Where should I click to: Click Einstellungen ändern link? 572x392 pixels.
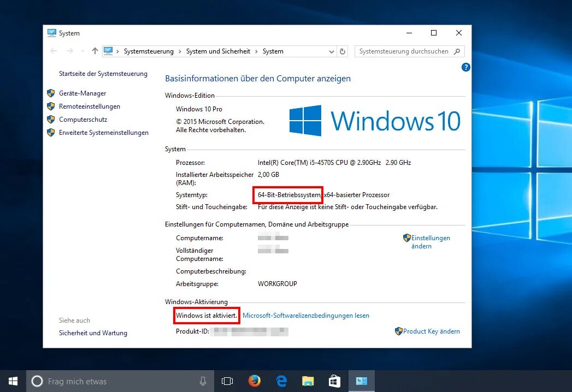click(x=431, y=242)
